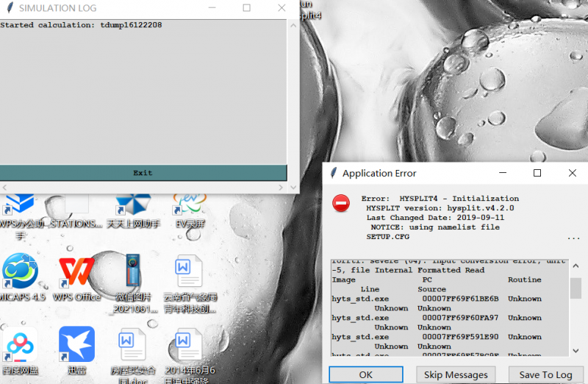Close the Application Error window
This screenshot has height=384, width=588.
click(573, 174)
